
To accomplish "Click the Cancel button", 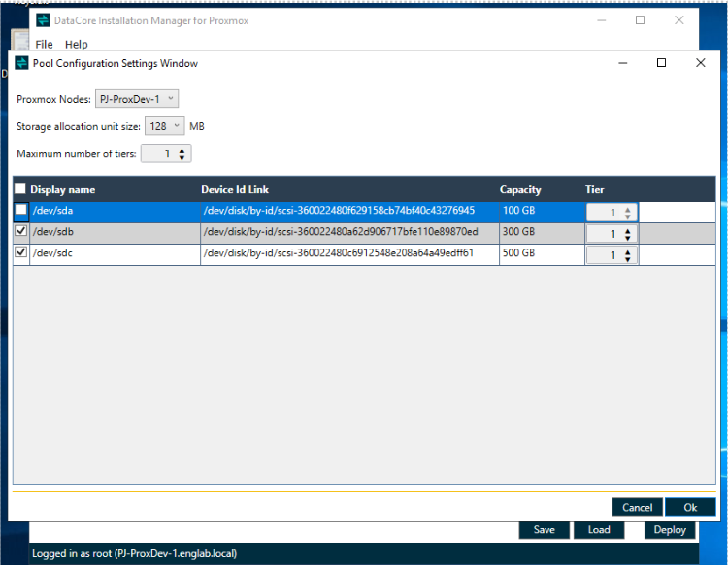I will pyautogui.click(x=637, y=507).
